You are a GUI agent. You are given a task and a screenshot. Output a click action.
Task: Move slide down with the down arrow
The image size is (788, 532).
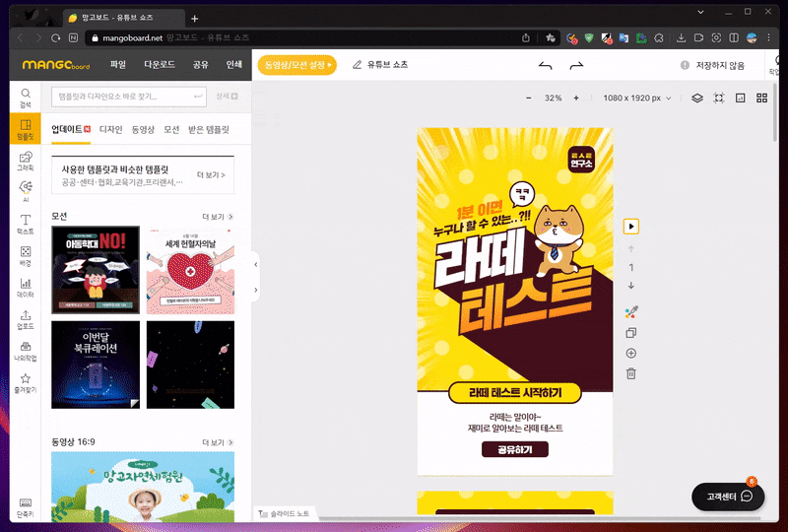click(631, 285)
